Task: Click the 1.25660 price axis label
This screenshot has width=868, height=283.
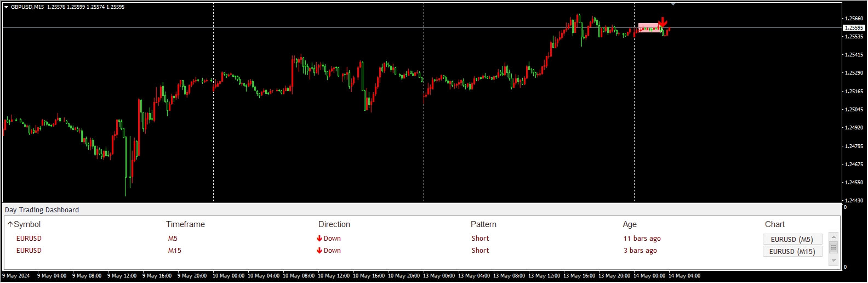Action: (854, 19)
